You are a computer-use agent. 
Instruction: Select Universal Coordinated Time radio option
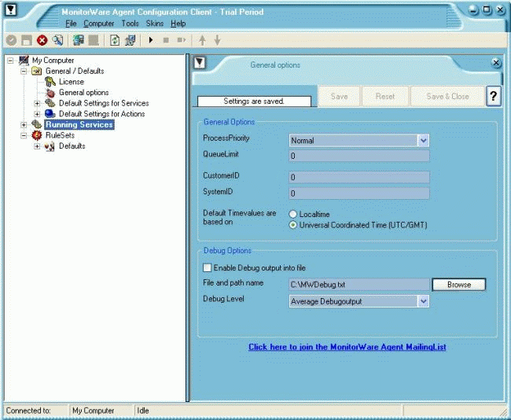(293, 225)
